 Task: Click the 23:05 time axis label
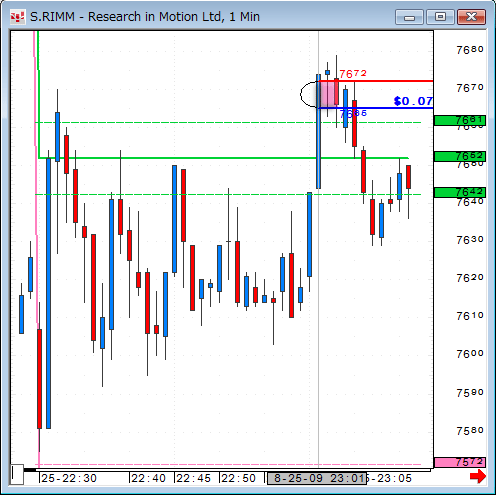394,478
